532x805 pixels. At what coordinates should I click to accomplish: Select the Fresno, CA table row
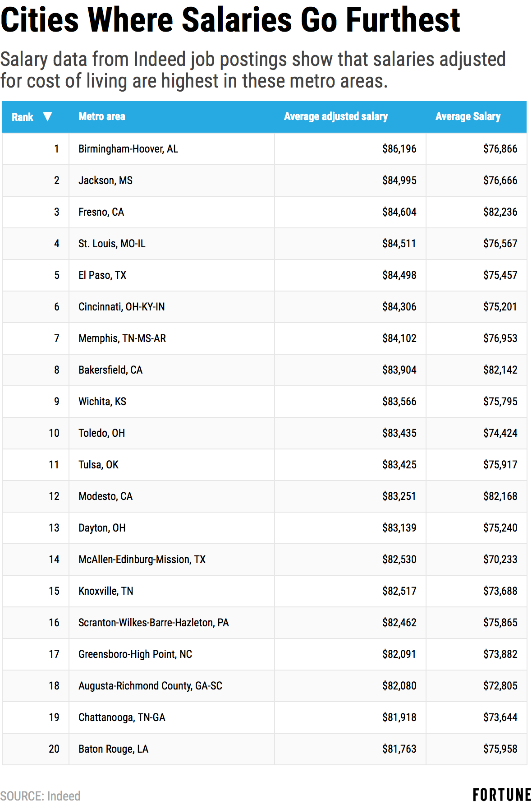click(101, 212)
